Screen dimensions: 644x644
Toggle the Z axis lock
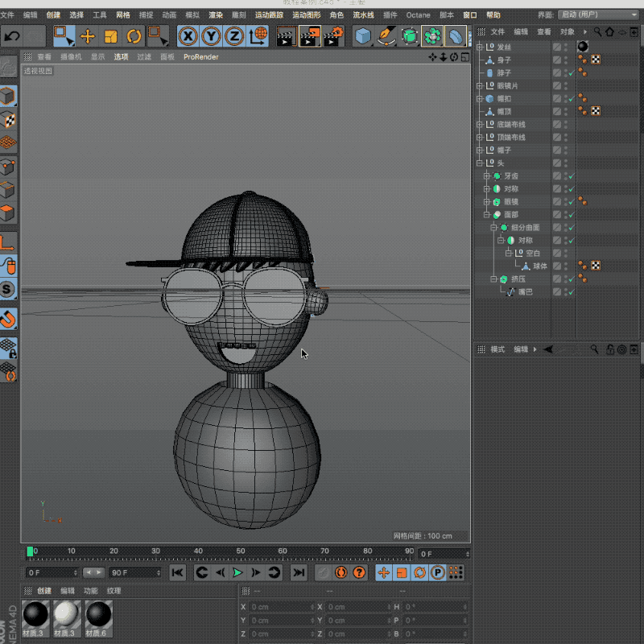[x=234, y=36]
